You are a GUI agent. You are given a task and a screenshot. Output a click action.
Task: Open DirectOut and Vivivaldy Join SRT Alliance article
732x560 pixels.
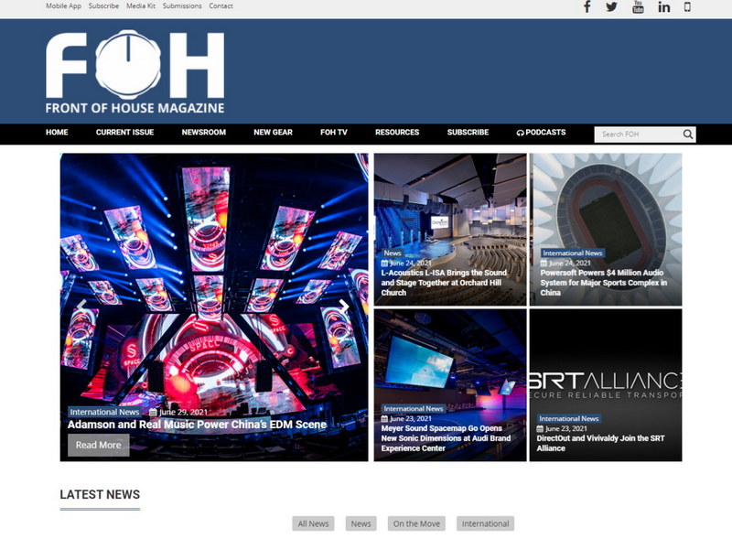click(600, 443)
